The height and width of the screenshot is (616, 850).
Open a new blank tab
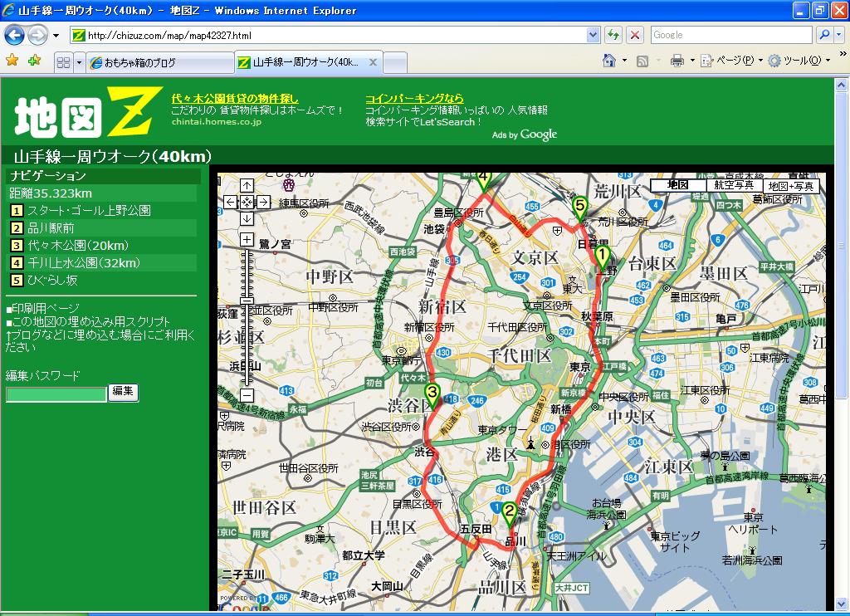(395, 63)
